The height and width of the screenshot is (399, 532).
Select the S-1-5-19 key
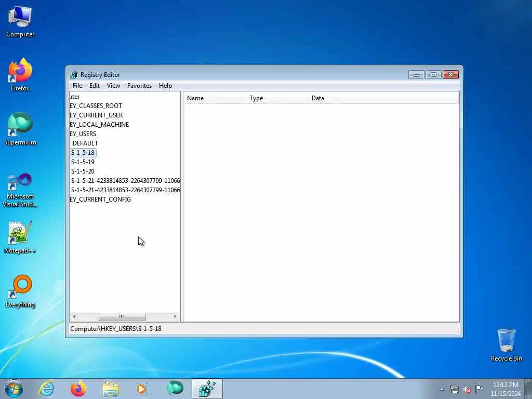pyautogui.click(x=83, y=162)
